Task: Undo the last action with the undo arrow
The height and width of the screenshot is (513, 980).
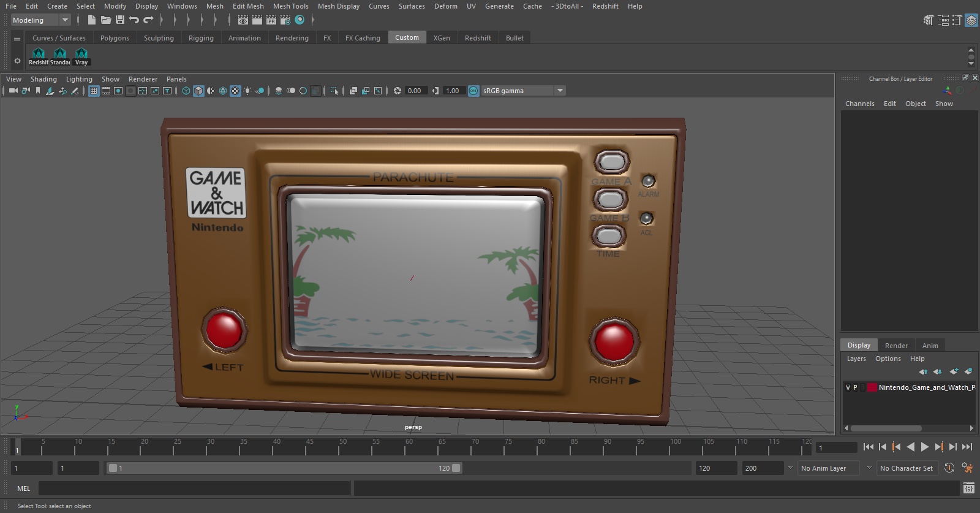Action: tap(134, 20)
